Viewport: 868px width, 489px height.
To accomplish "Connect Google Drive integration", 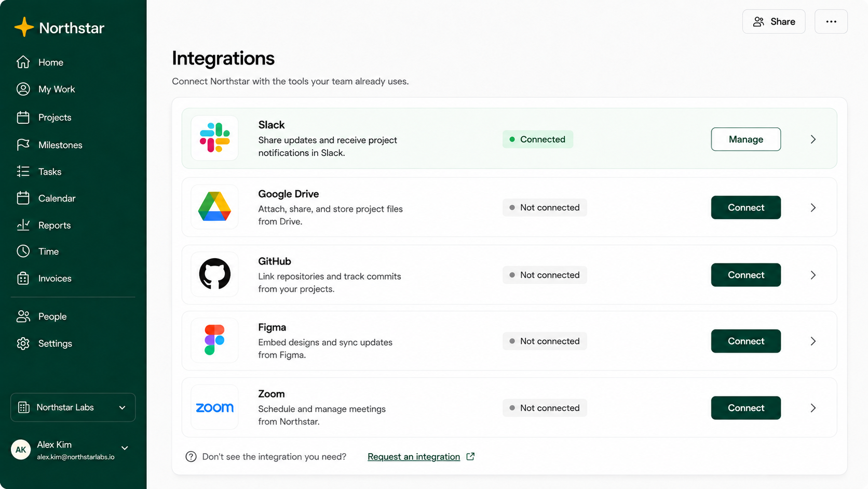I will click(x=745, y=207).
